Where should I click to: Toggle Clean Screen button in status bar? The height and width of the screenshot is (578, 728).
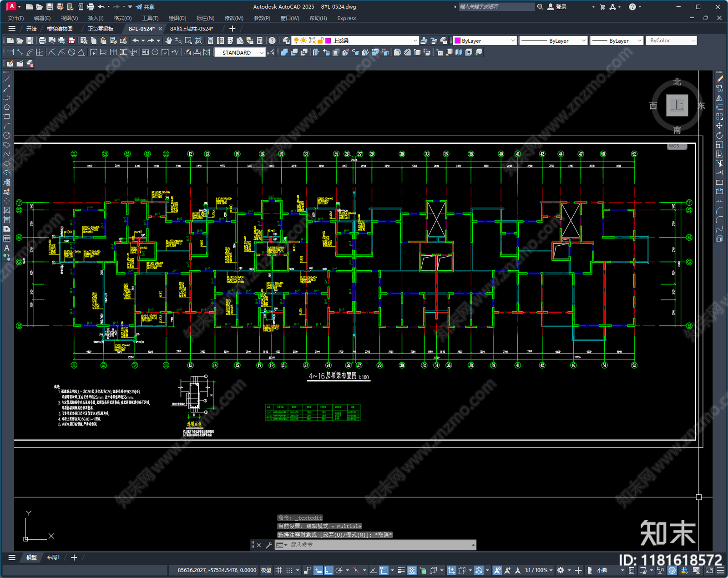[709, 570]
